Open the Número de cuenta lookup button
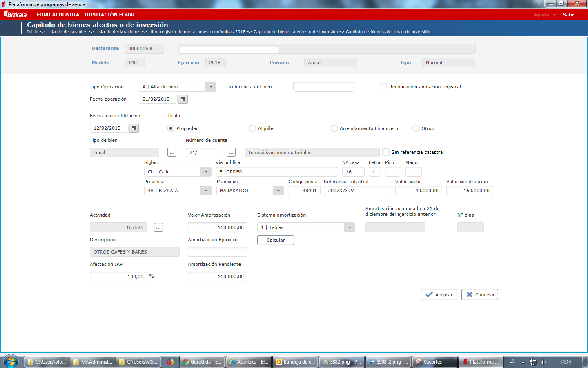This screenshot has height=368, width=588. coord(231,152)
